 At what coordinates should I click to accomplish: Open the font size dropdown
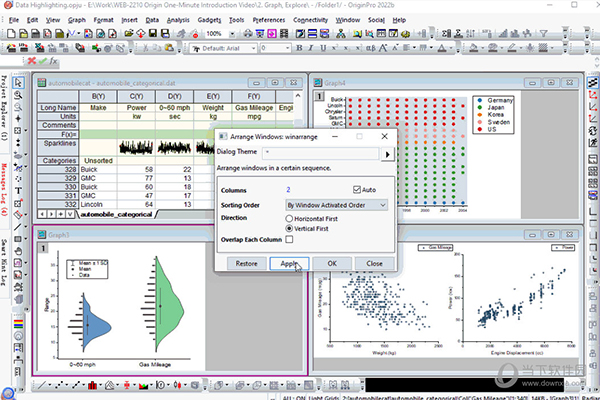click(x=287, y=48)
